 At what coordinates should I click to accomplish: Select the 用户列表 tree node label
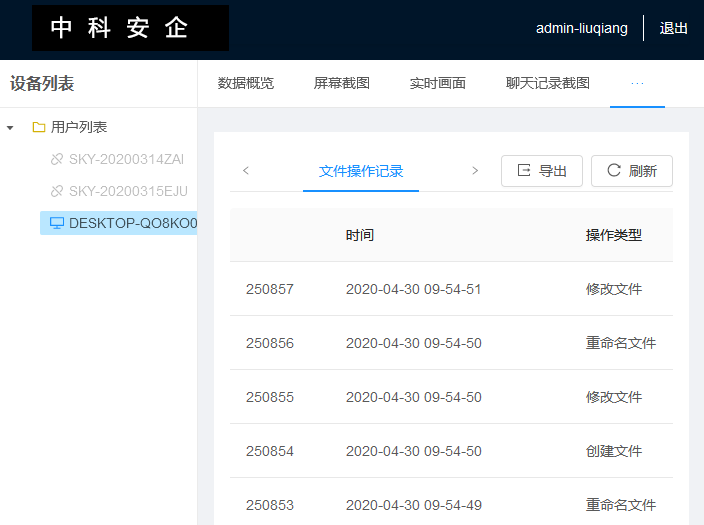pos(79,127)
